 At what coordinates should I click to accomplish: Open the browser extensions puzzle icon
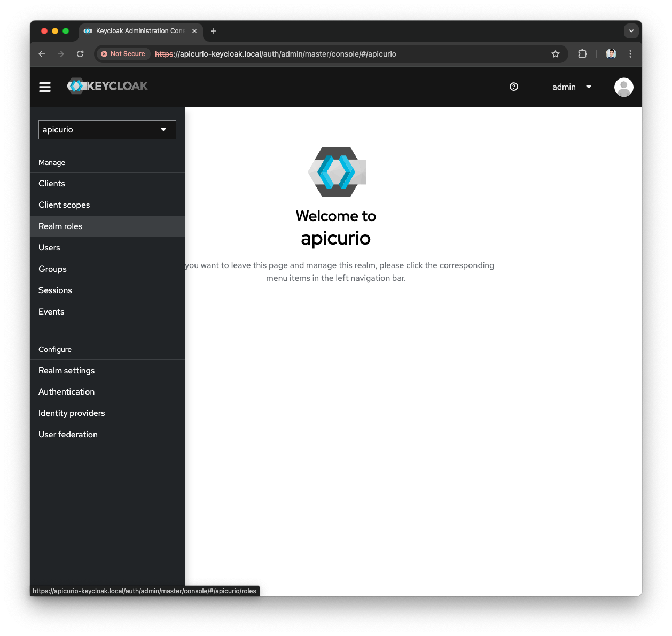(x=582, y=54)
